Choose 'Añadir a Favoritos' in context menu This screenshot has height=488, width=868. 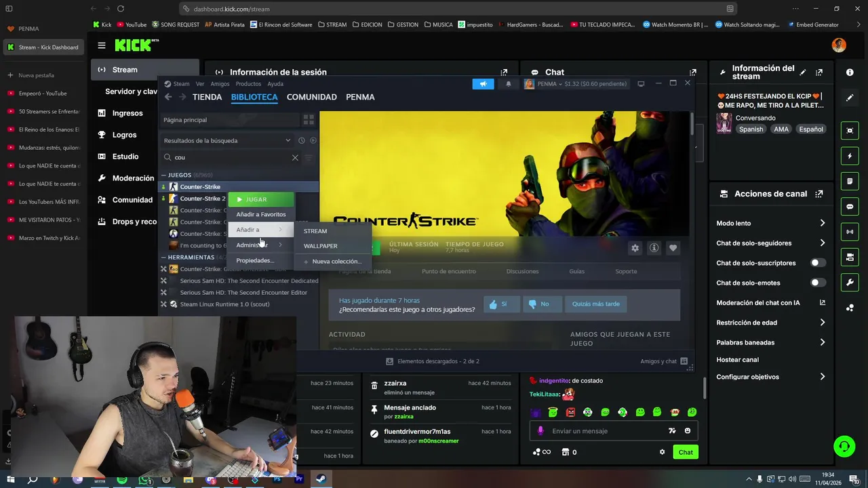click(x=261, y=214)
